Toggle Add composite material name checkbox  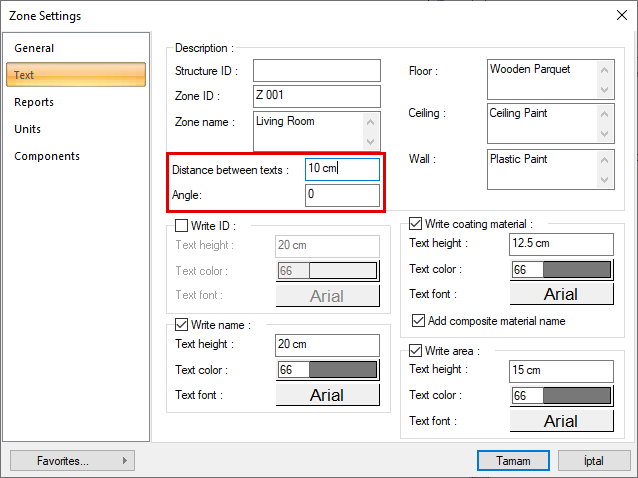coord(419,321)
